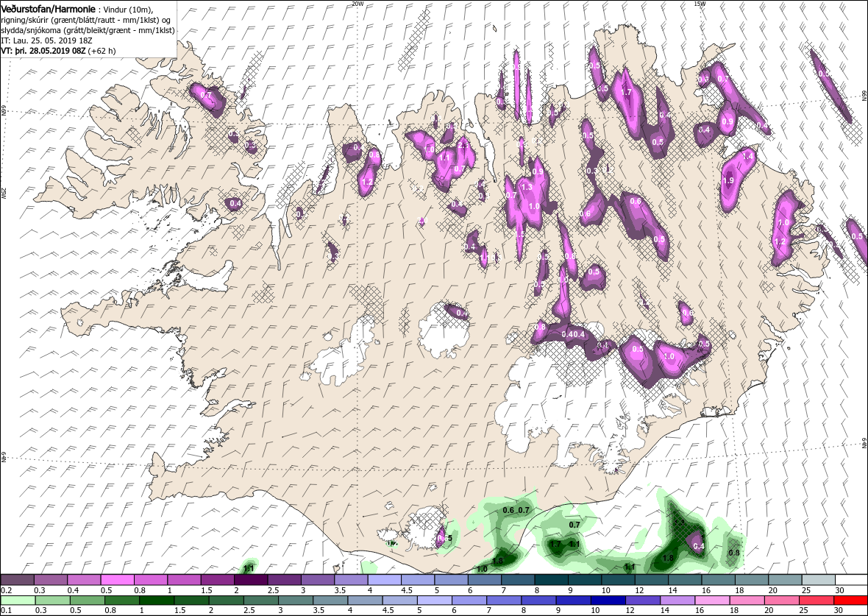The width and height of the screenshot is (868, 616).
Task: Click the 1.9 snowfall value on the map
Action: coord(728,180)
